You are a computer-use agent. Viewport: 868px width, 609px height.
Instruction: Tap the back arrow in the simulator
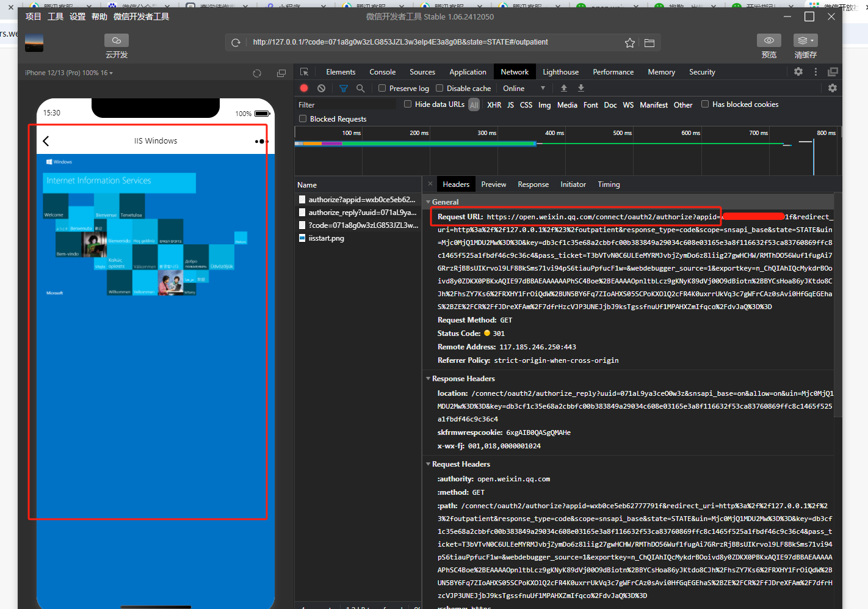(46, 141)
